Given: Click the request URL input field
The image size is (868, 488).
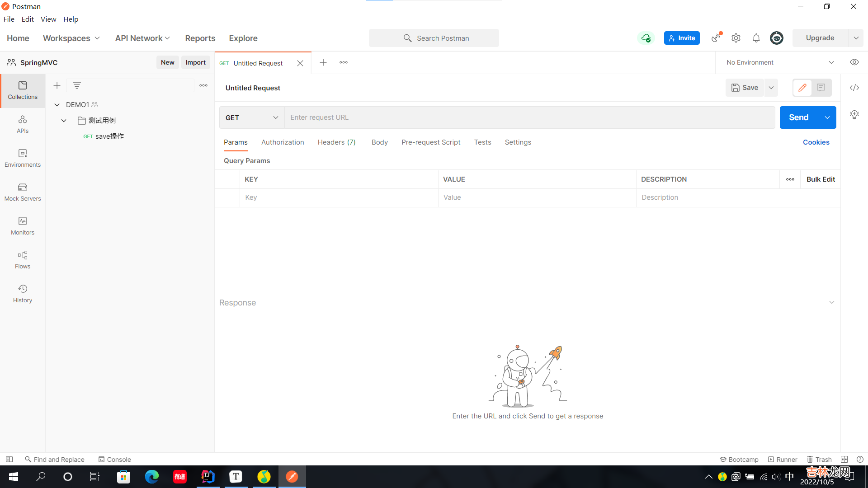Looking at the screenshot, I should [529, 117].
